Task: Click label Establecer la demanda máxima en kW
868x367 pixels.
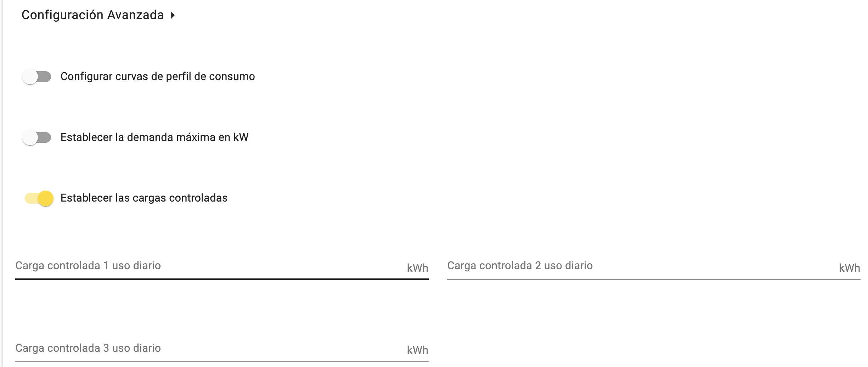Action: click(154, 137)
